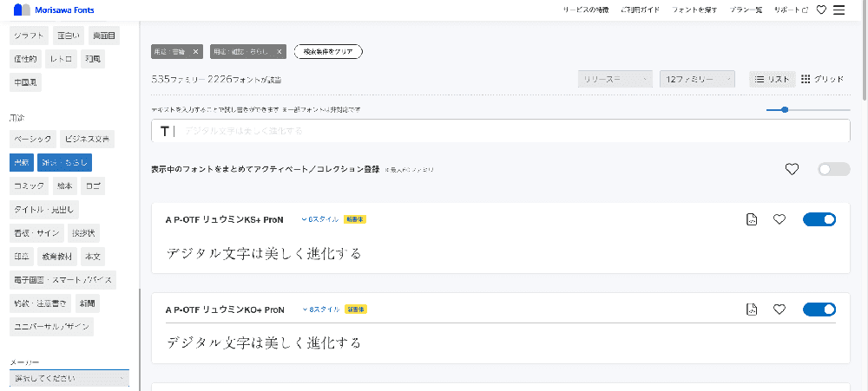Toggle off activation for リュウミンKO+ ProN
This screenshot has width=868, height=391.
819,310
